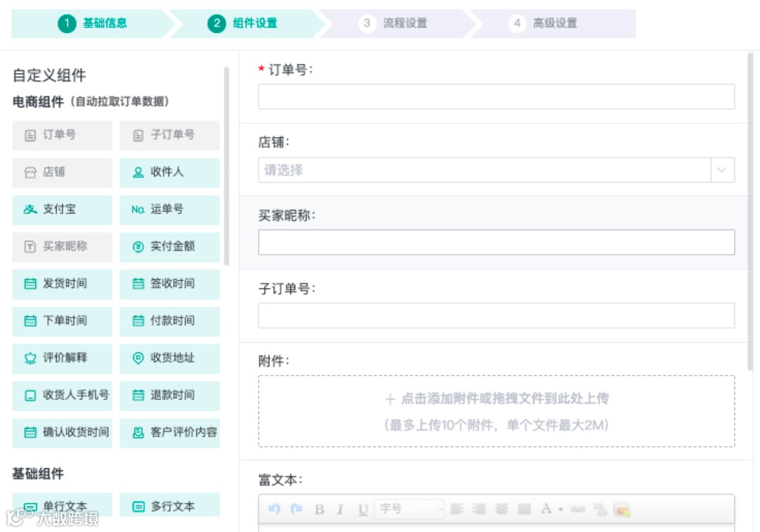The image size is (760, 532).
Task: Add the 实付金额 component
Action: (170, 246)
